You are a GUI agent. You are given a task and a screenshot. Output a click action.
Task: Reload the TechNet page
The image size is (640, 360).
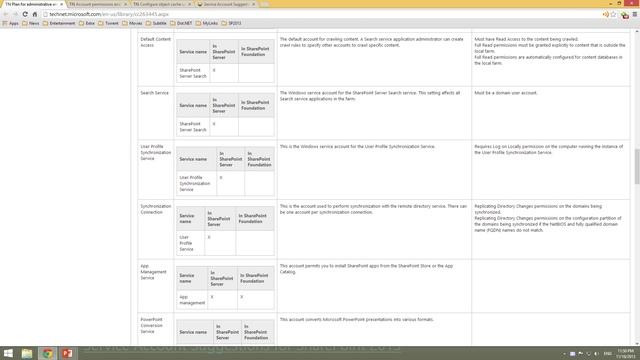[25, 14]
